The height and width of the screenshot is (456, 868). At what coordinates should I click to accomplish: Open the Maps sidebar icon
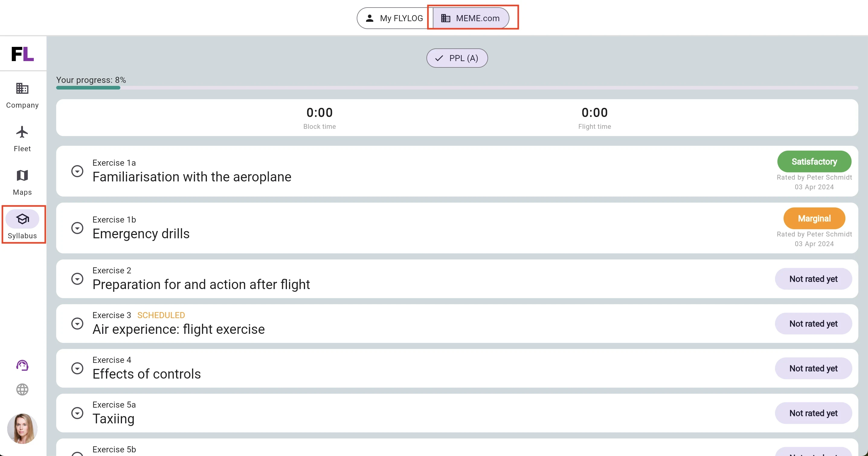[x=22, y=175]
